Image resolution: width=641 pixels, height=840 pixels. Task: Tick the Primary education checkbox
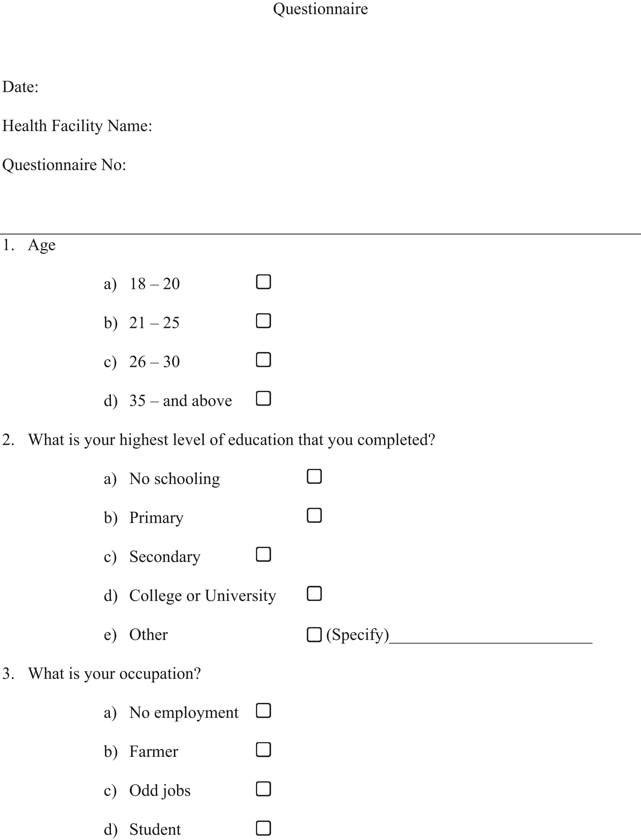[314, 516]
